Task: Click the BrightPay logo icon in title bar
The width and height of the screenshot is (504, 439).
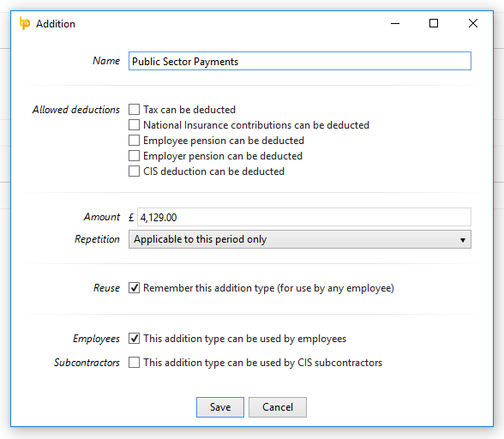Action: coord(25,23)
